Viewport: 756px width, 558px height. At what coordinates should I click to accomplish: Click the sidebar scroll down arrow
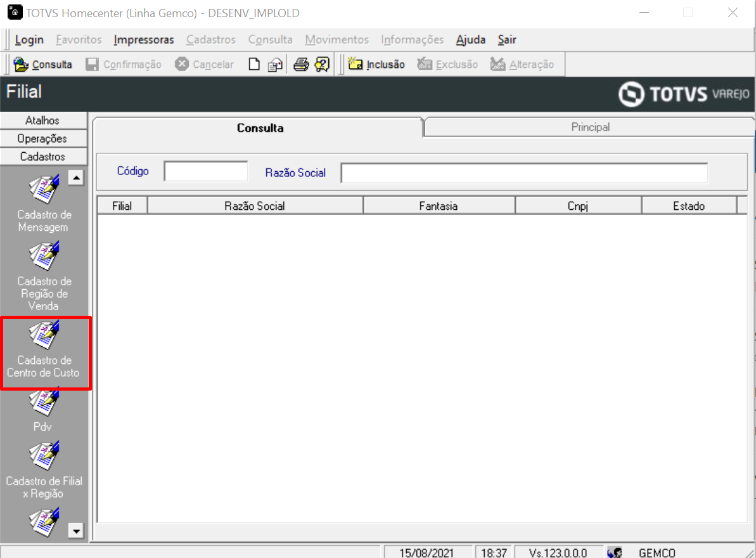coord(76,531)
